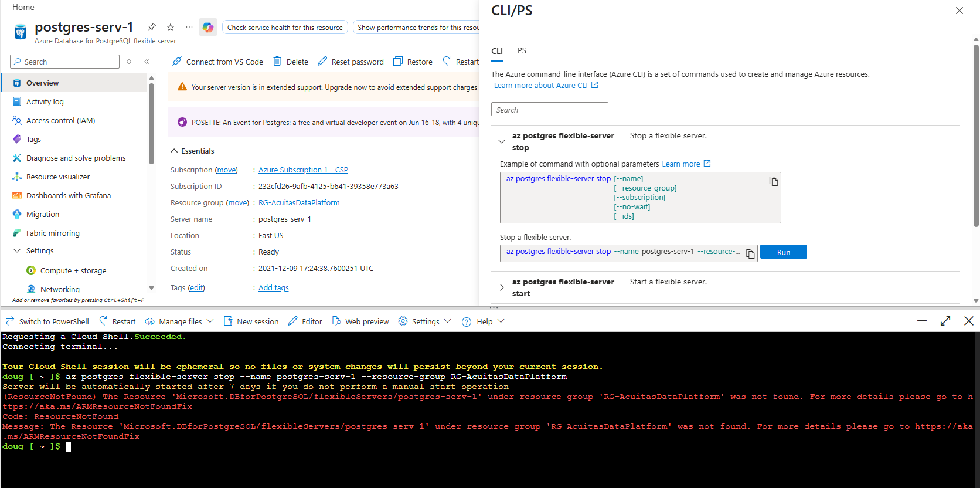This screenshot has width=980, height=488.
Task: Open Cloud Shell Settings dropdown
Action: (425, 321)
